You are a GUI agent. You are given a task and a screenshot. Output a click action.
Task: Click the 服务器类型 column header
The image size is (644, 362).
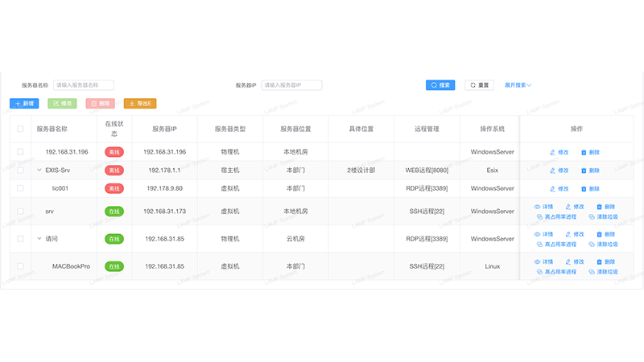coord(230,129)
